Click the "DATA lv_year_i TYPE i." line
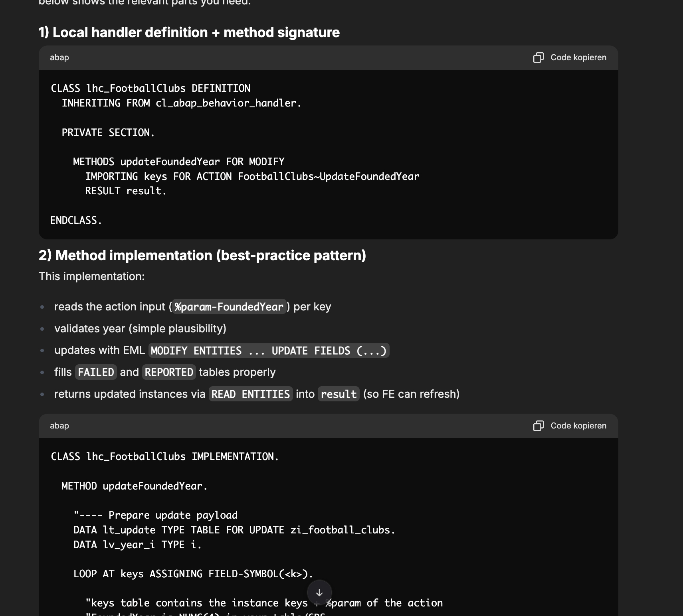Image resolution: width=683 pixels, height=616 pixels. 138,545
